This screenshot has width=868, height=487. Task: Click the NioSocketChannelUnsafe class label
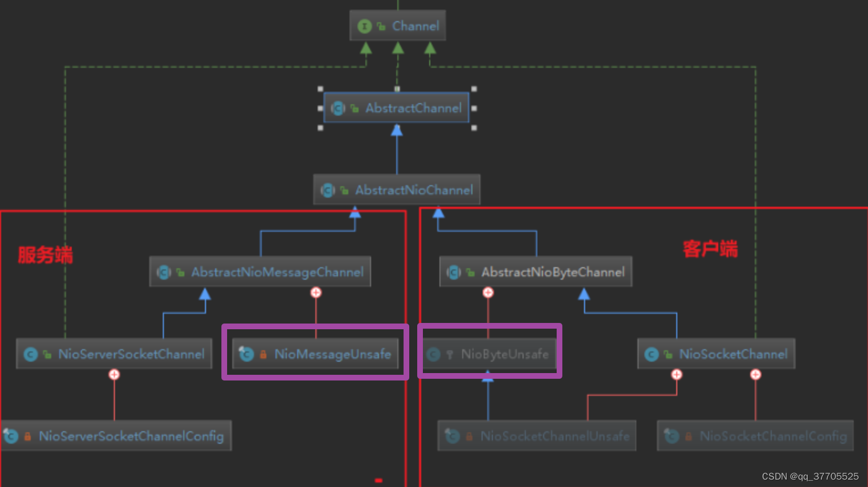click(x=554, y=436)
